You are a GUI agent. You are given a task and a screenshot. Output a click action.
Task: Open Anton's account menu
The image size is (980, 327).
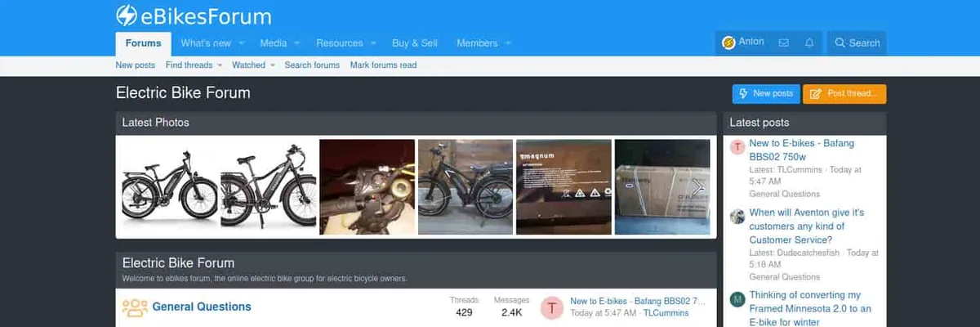743,43
